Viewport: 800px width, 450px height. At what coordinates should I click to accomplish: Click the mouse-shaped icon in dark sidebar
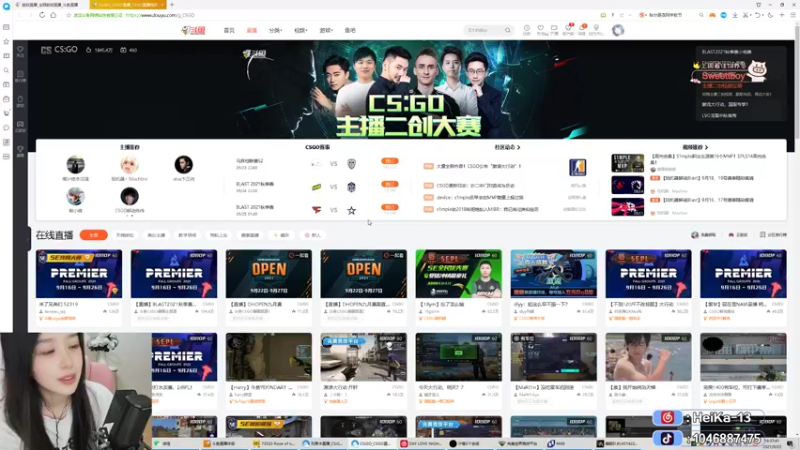[20, 101]
